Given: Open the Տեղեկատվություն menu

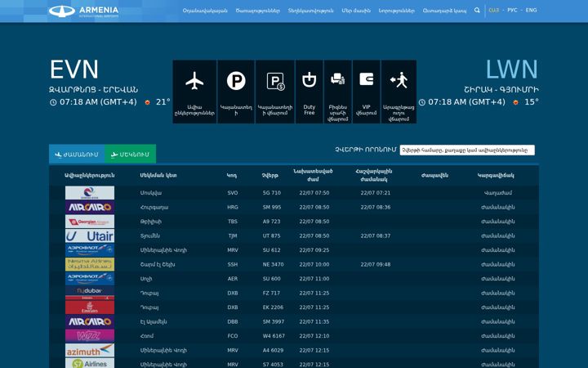Looking at the screenshot, I should point(311,11).
